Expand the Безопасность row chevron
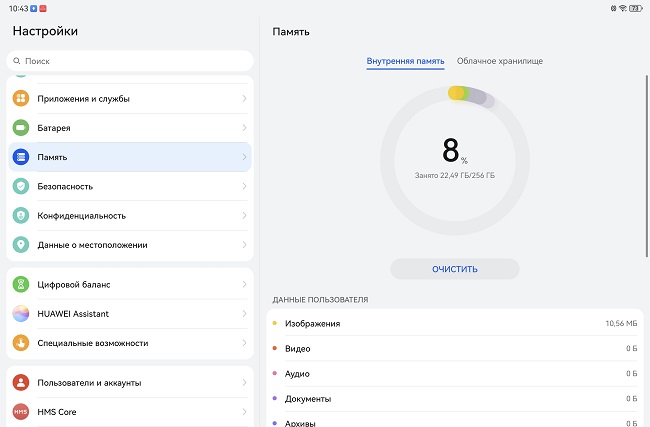 pyautogui.click(x=244, y=186)
